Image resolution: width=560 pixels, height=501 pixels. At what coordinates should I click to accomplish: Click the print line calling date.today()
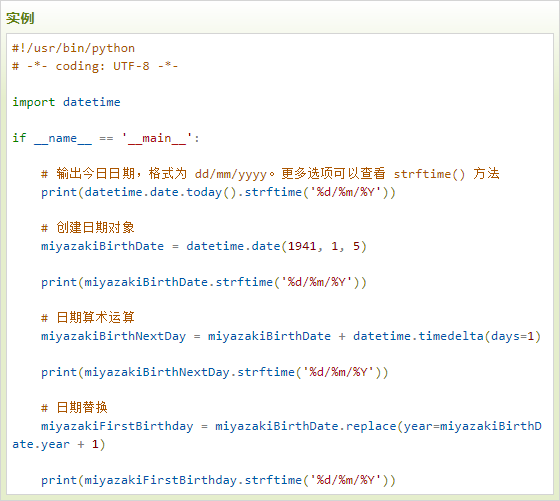click(x=218, y=192)
